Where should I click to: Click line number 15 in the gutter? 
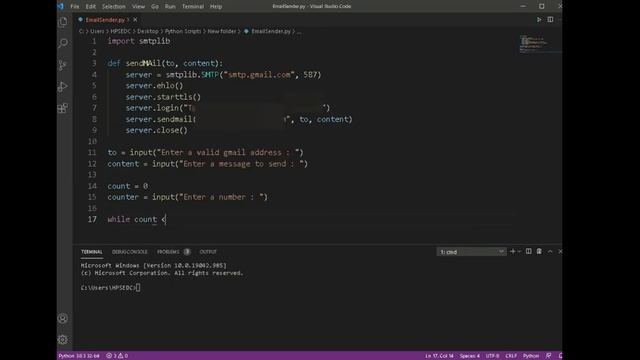click(x=92, y=197)
